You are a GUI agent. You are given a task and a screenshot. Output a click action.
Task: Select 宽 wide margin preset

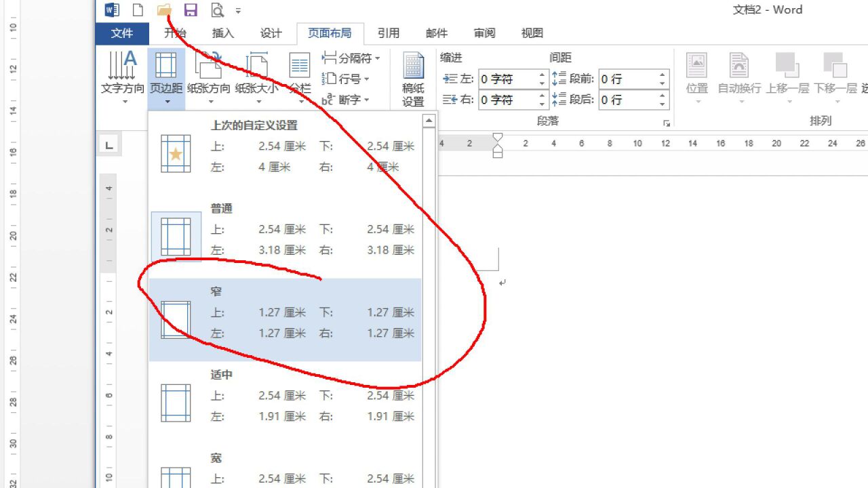(x=285, y=468)
